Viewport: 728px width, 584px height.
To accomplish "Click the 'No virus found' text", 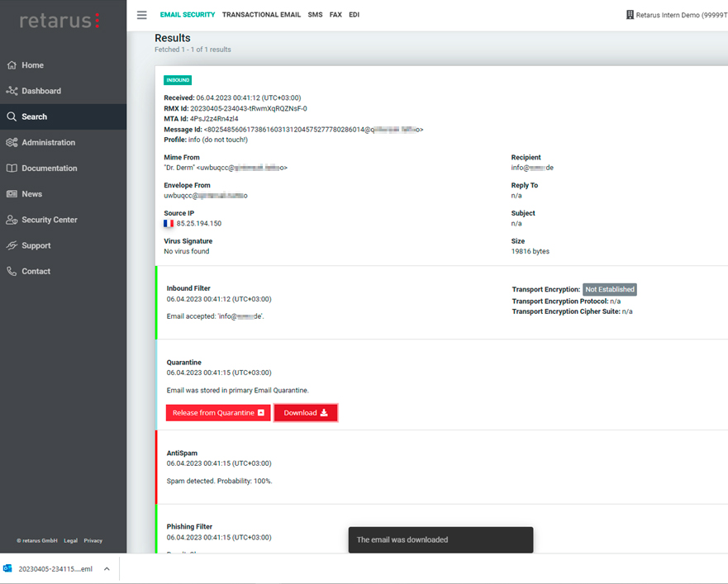I will (x=187, y=252).
